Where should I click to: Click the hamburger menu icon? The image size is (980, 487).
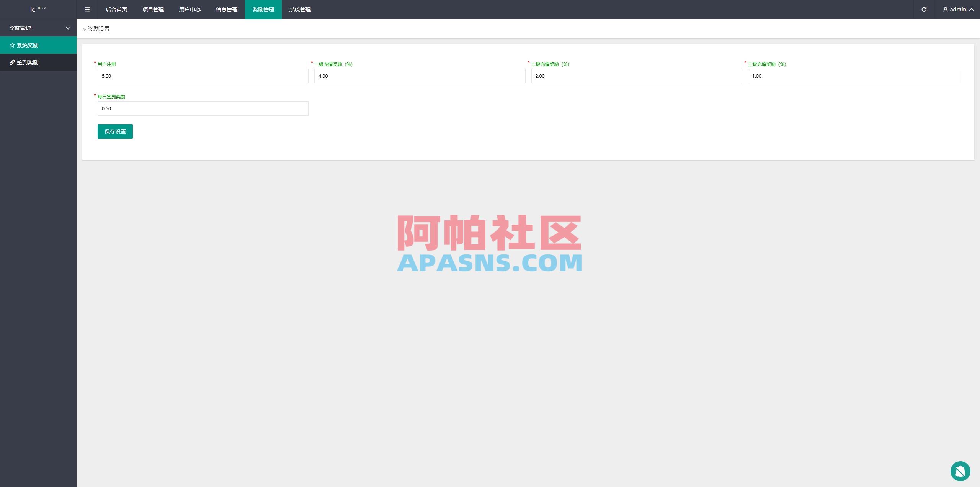(x=87, y=10)
